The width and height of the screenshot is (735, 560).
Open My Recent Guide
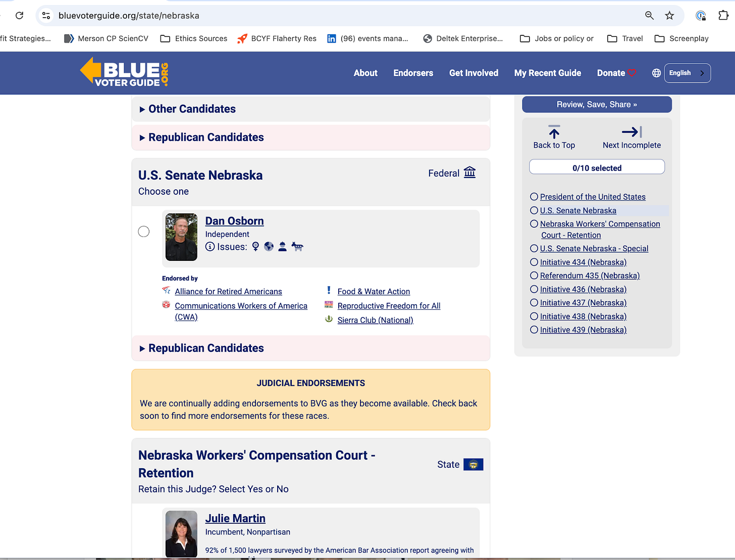coord(548,73)
